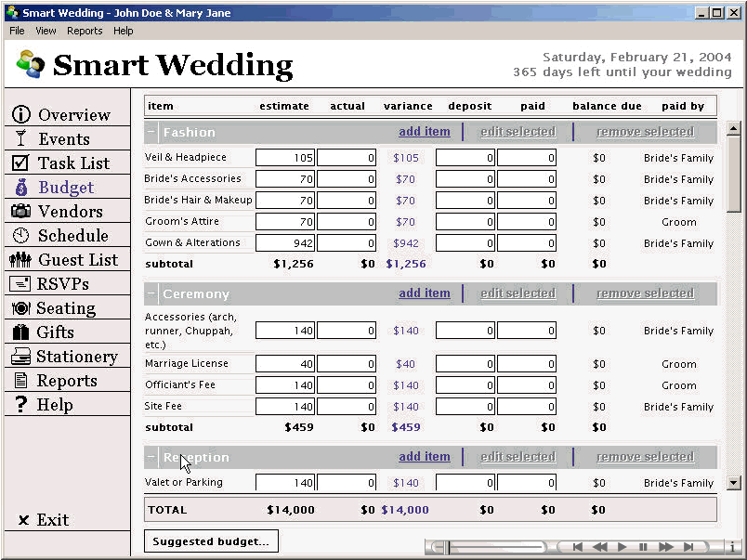747x560 pixels.
Task: Click add item in Ceremony section
Action: point(425,293)
